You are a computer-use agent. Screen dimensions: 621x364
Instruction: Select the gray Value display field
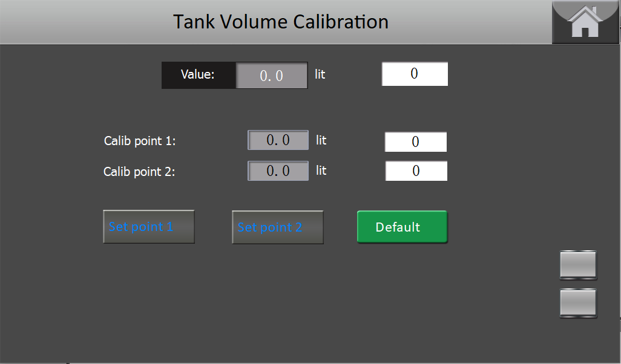271,76
